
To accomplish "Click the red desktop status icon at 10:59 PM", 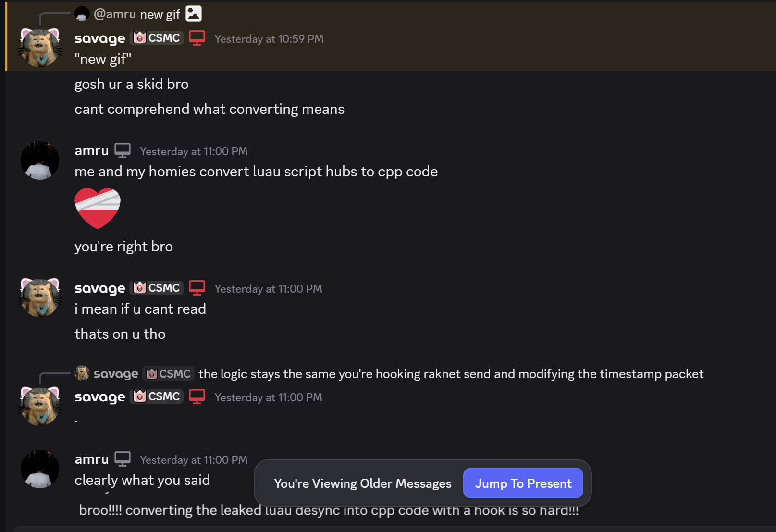I will click(197, 38).
